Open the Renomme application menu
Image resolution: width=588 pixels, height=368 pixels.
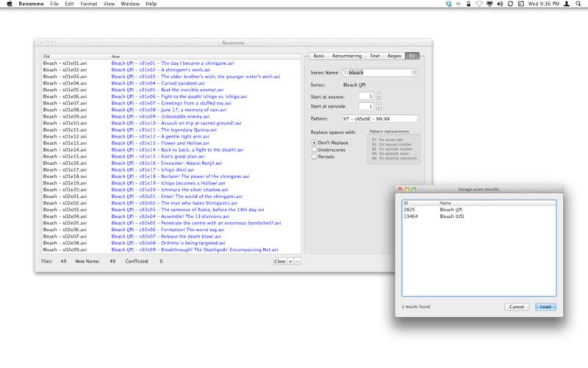pyautogui.click(x=31, y=4)
